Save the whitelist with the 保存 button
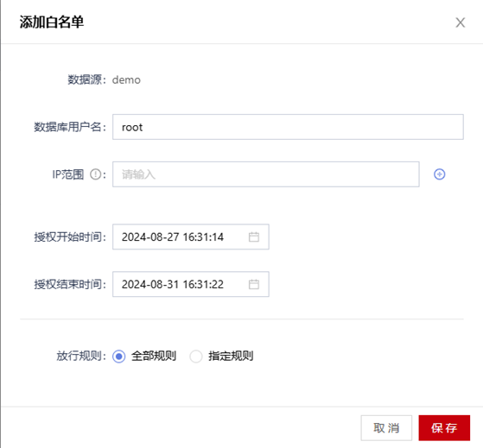483x448 pixels. tap(444, 427)
